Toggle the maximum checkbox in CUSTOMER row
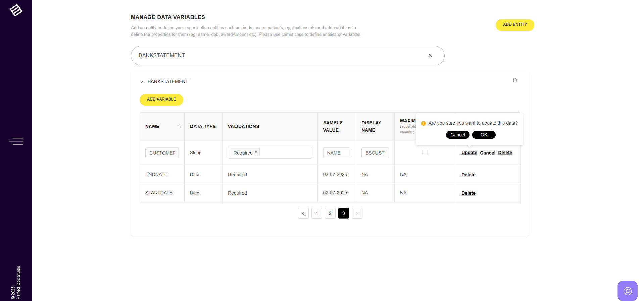Screen dimensions: 644x301 click(425, 153)
